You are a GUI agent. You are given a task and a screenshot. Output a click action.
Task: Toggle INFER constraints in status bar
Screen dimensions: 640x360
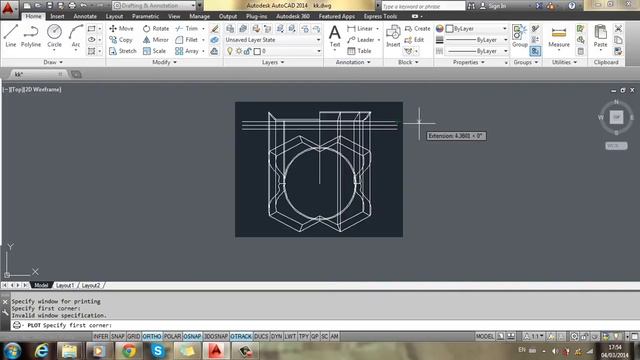click(x=101, y=336)
